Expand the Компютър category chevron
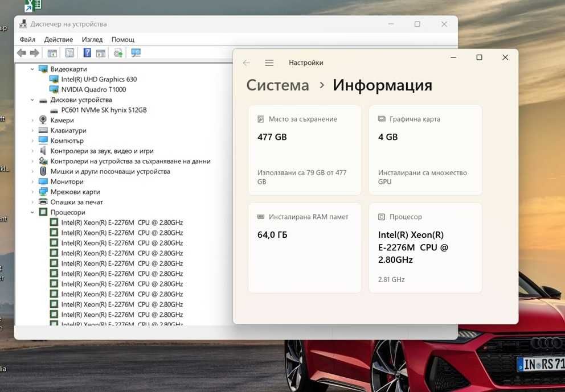 [x=32, y=141]
